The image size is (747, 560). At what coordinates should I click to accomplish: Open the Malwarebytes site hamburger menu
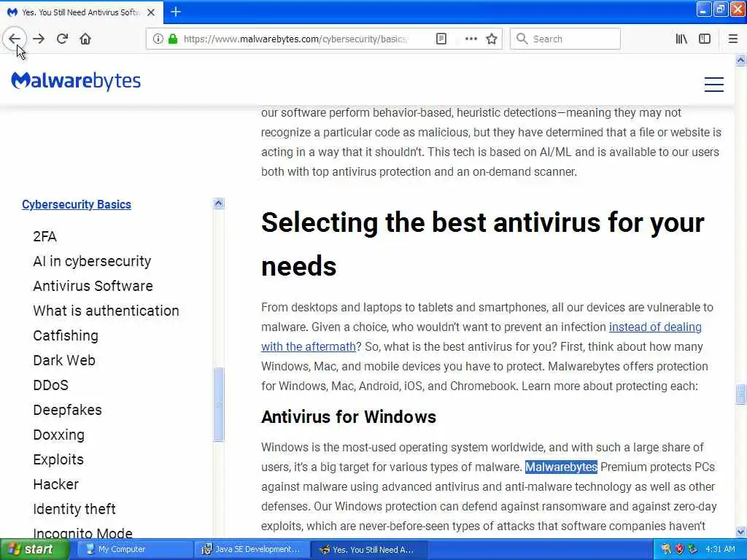tap(713, 85)
